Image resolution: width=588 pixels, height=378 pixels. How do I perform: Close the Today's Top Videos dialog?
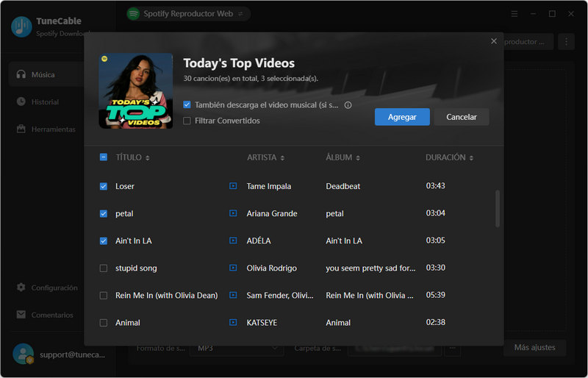[x=494, y=41]
